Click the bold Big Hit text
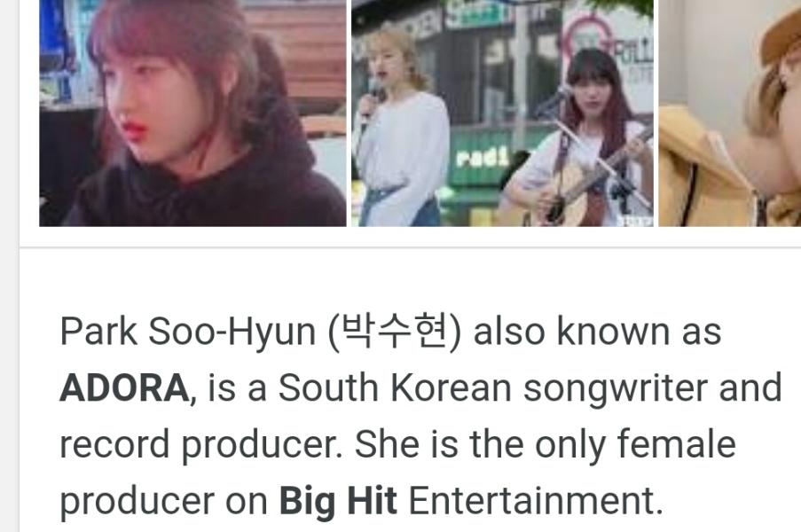The image size is (801, 532). coord(338,500)
